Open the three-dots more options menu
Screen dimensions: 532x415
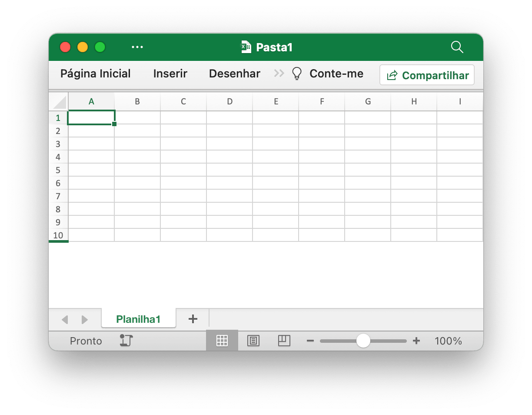point(137,47)
